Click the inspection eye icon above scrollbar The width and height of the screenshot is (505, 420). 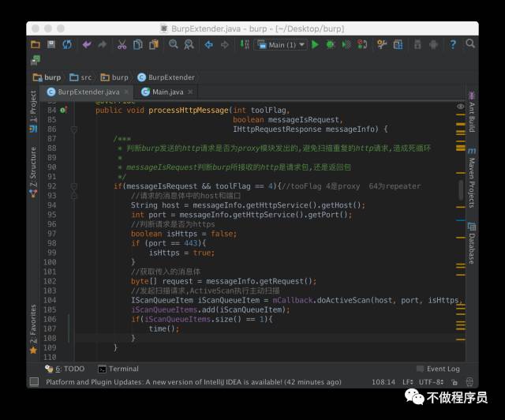tap(461, 106)
